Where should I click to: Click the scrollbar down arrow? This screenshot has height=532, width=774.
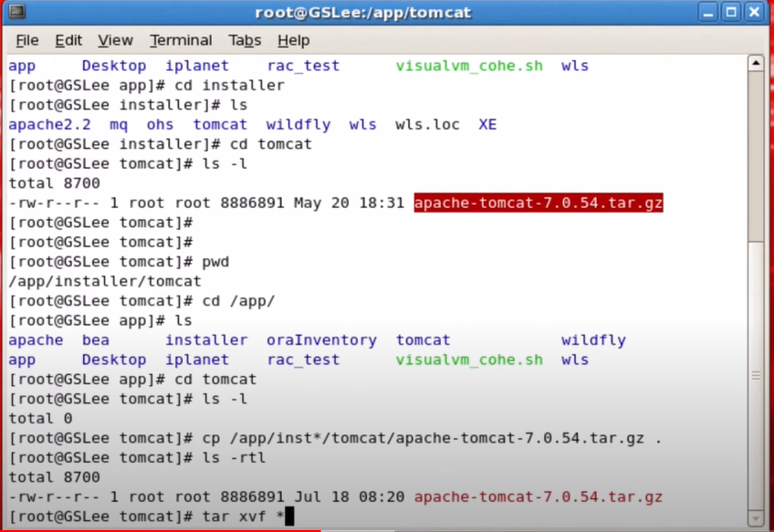tap(756, 518)
